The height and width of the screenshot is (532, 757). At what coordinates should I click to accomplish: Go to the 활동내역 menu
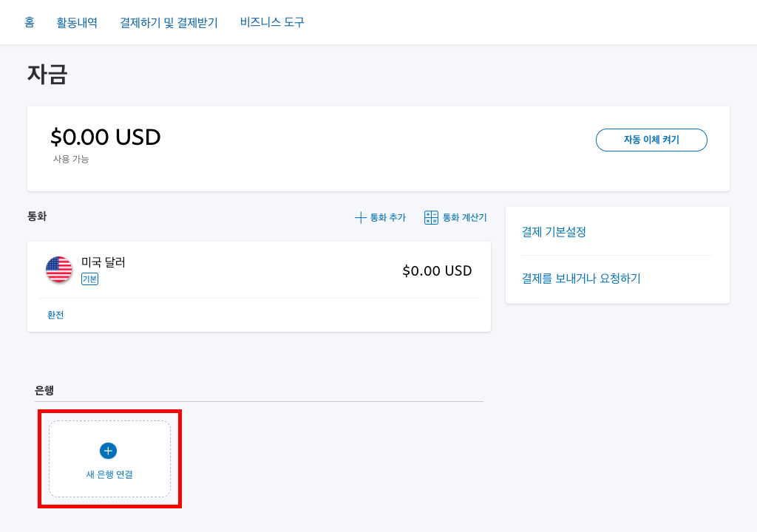pyautogui.click(x=77, y=22)
